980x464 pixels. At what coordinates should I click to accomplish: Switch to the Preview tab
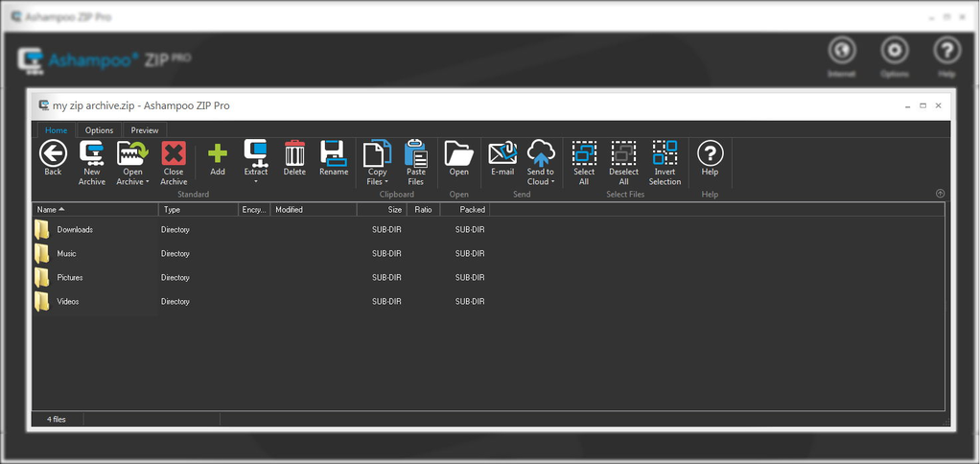(145, 129)
